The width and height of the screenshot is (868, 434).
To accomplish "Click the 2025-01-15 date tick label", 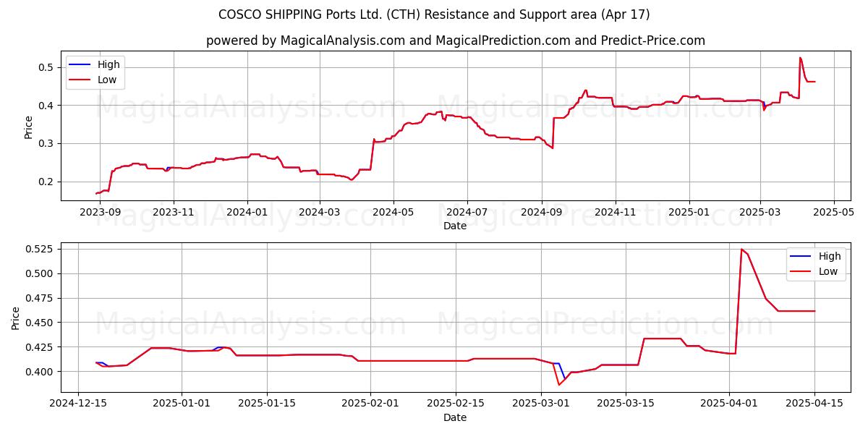I will (268, 404).
